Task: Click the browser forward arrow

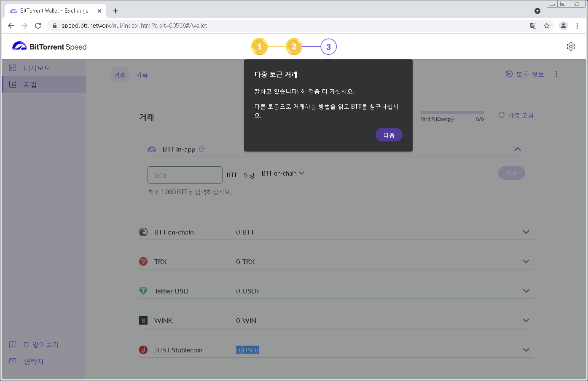Action: click(x=24, y=26)
